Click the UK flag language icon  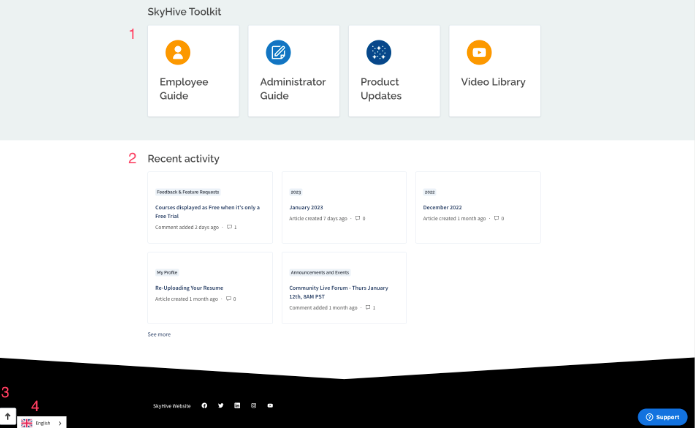coord(27,423)
